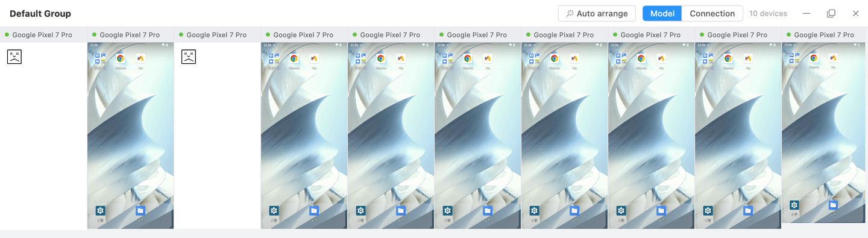Select the fourth device's 'Google Pixel 7 Pro' header
868x238 pixels.
pos(304,35)
